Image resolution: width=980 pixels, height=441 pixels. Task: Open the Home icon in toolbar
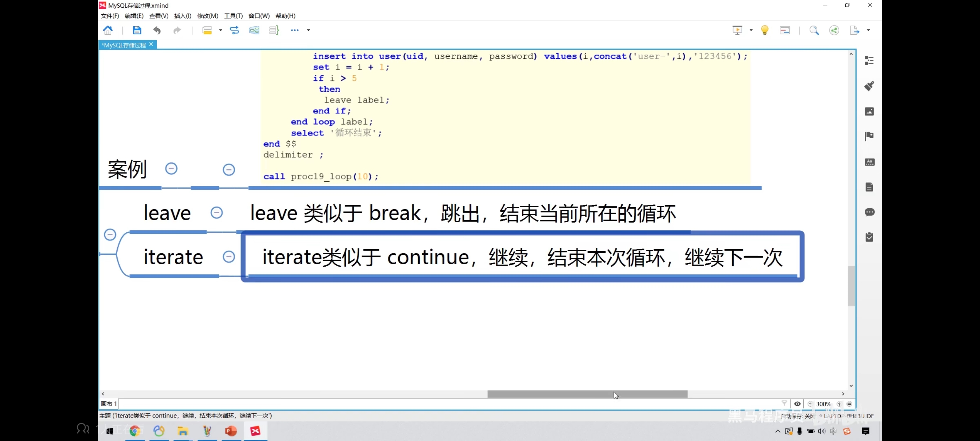[108, 30]
